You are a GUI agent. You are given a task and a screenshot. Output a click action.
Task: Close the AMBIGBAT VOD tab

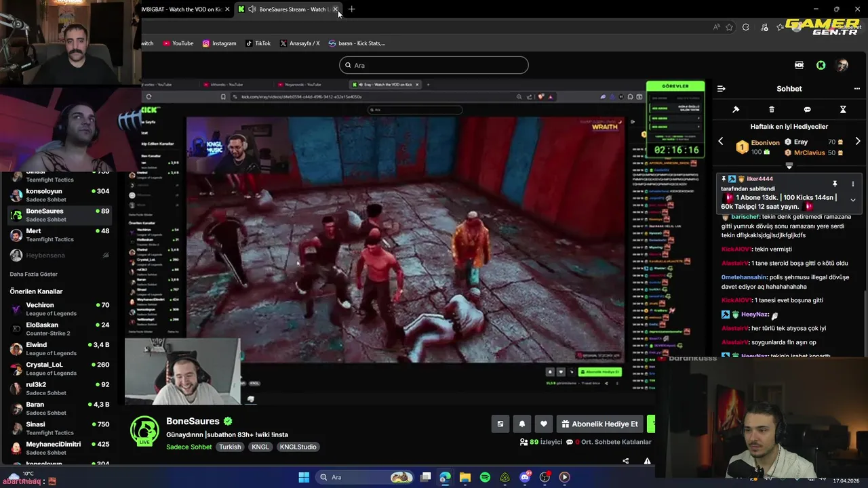pos(227,9)
